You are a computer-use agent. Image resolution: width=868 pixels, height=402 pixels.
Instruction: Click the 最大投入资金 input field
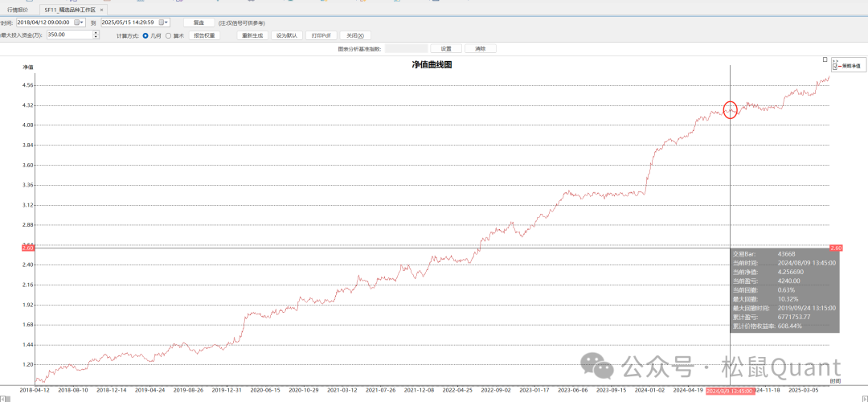[69, 35]
